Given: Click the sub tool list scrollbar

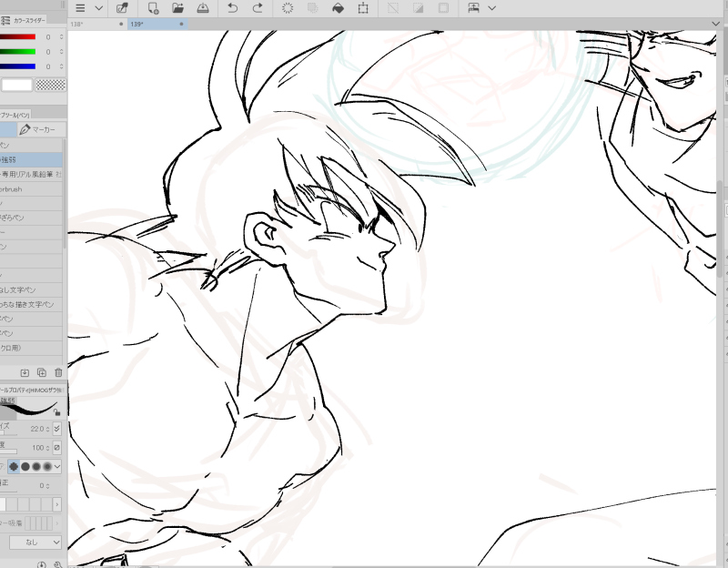Looking at the screenshot, I should [x=65, y=193].
